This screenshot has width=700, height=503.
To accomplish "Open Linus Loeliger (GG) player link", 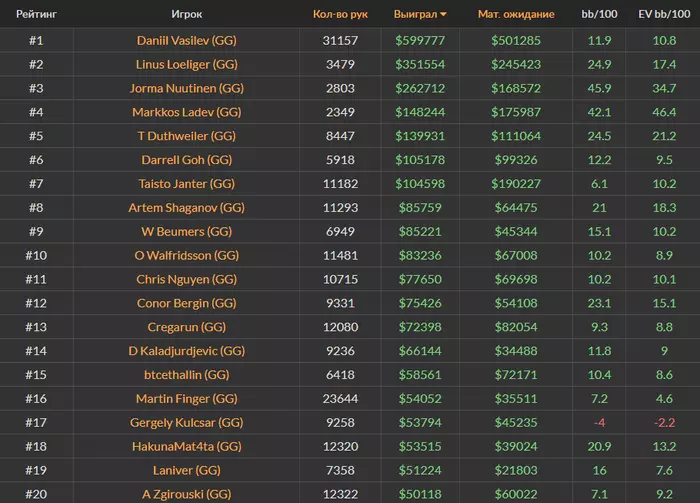I will pos(187,64).
